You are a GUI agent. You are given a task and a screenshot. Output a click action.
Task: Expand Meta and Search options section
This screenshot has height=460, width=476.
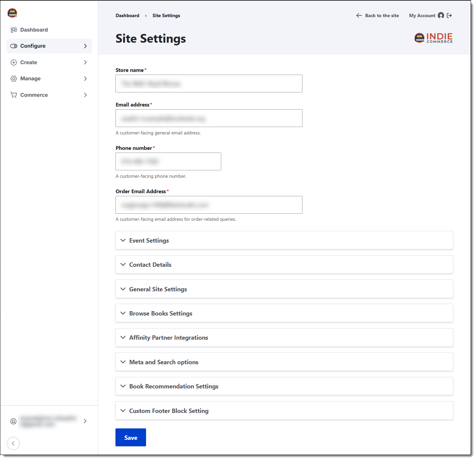[284, 362]
